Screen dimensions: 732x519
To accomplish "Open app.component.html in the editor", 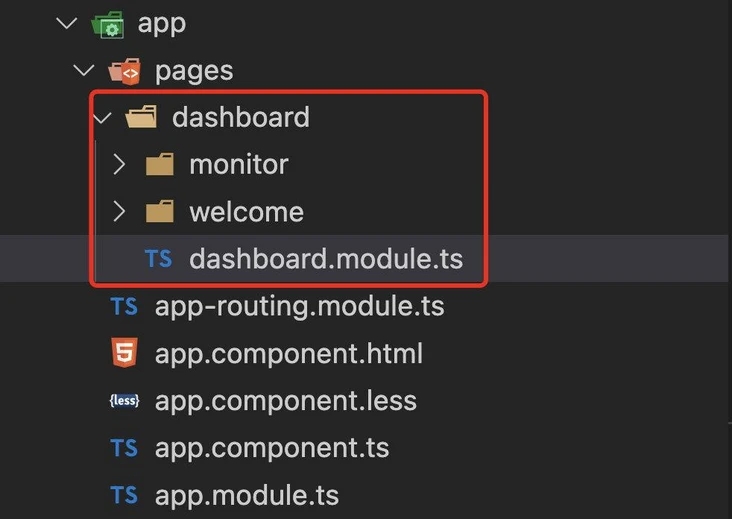I will [288, 353].
